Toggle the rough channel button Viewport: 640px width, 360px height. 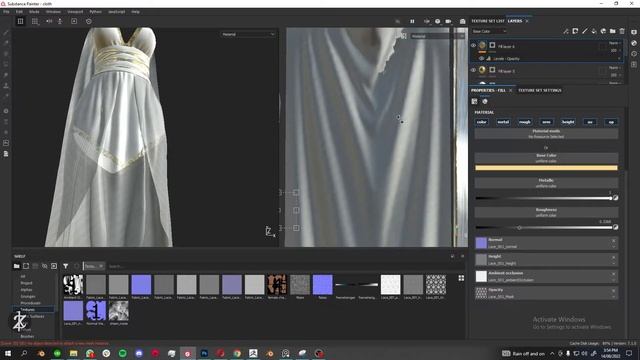[525, 122]
